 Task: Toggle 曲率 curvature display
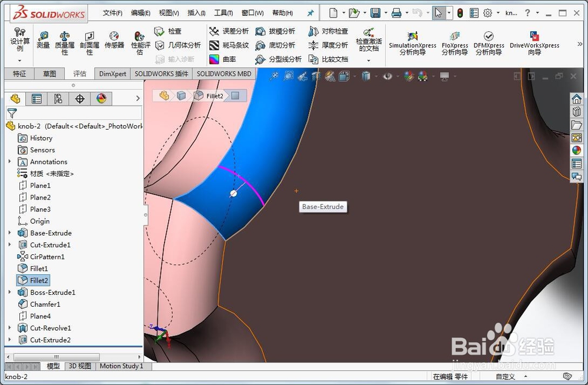[x=223, y=59]
